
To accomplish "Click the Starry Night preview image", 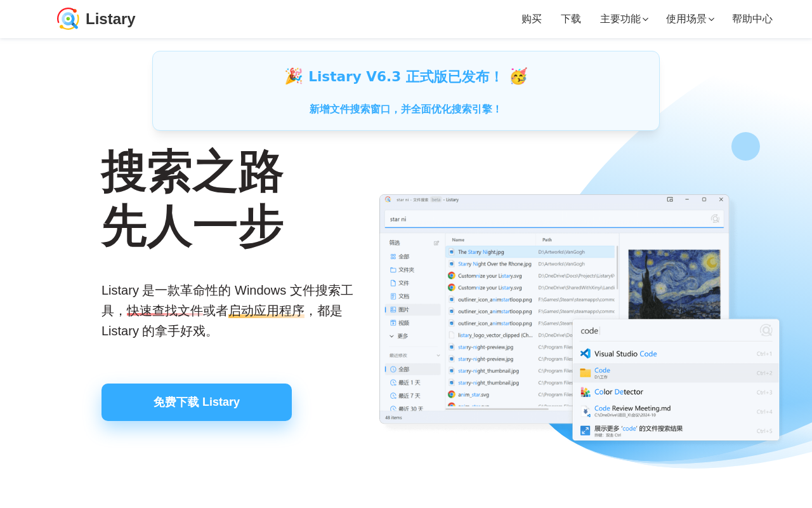I will coord(674,284).
